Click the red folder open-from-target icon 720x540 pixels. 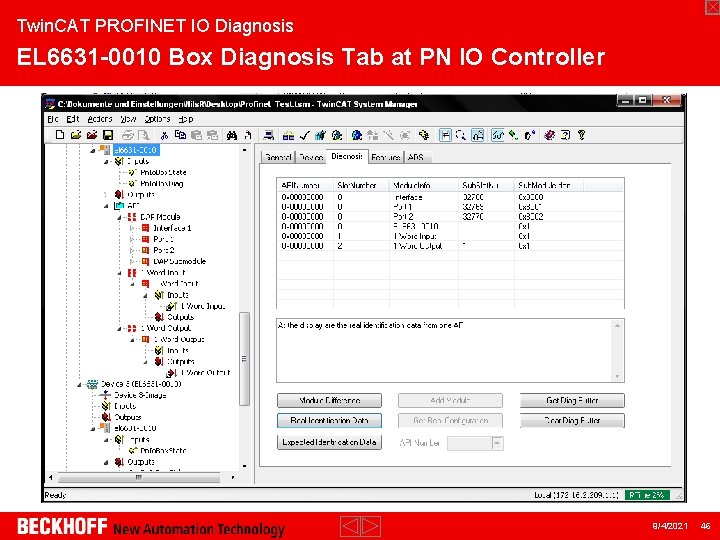[92, 135]
